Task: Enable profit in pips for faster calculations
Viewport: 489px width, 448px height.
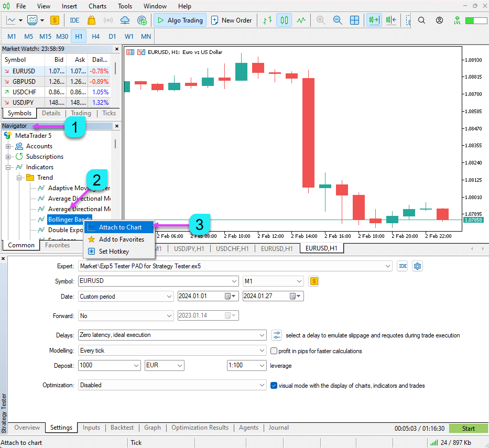Action: [274, 351]
